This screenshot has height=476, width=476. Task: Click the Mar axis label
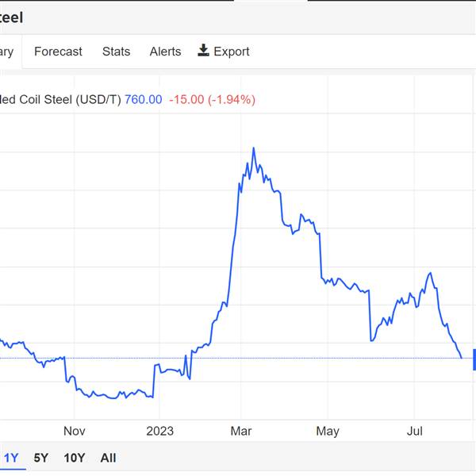241,431
